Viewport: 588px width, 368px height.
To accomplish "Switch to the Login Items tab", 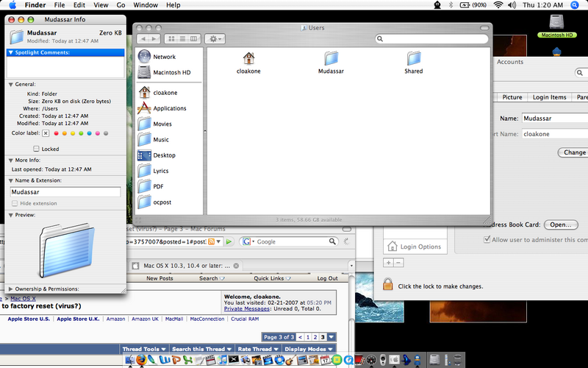I will point(549,97).
